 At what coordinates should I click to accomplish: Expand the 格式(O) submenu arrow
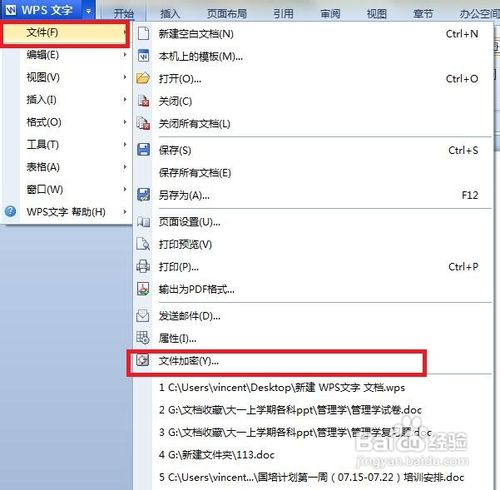pos(125,122)
